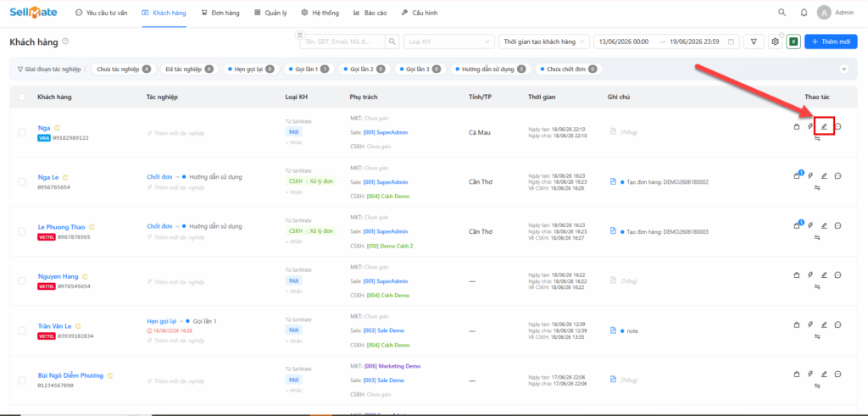Filter by 'Chưa chốt đơn' chip
This screenshot has height=416, width=868.
(569, 69)
